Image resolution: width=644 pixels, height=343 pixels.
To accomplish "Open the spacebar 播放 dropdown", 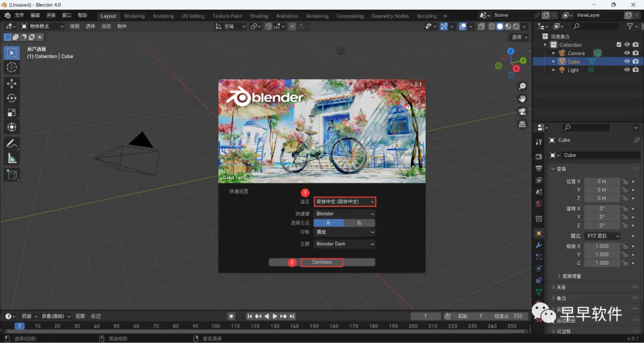I will pos(345,232).
